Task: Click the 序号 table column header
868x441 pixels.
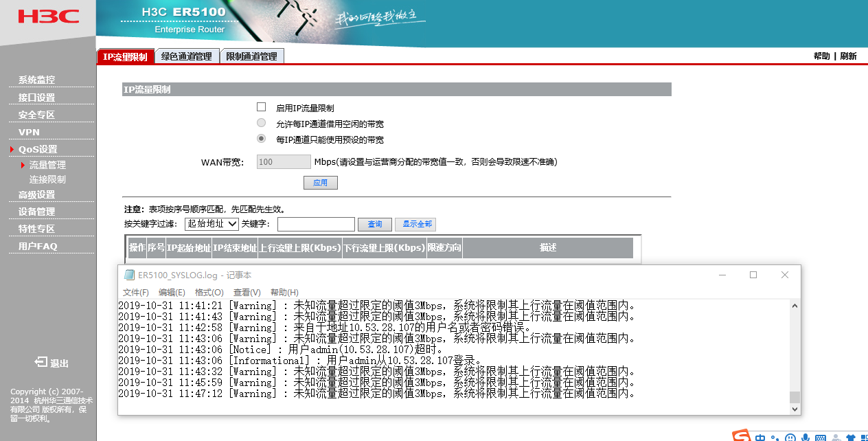Action: (x=156, y=248)
